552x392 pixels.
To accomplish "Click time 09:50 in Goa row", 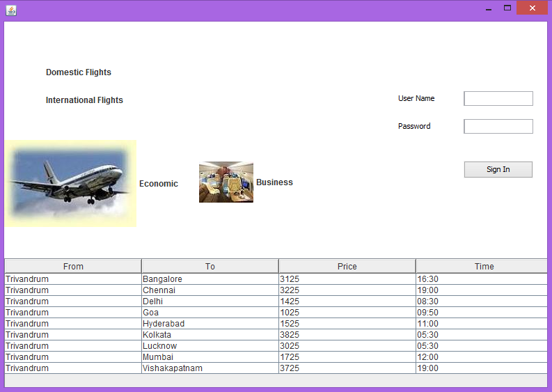I will tap(482, 313).
